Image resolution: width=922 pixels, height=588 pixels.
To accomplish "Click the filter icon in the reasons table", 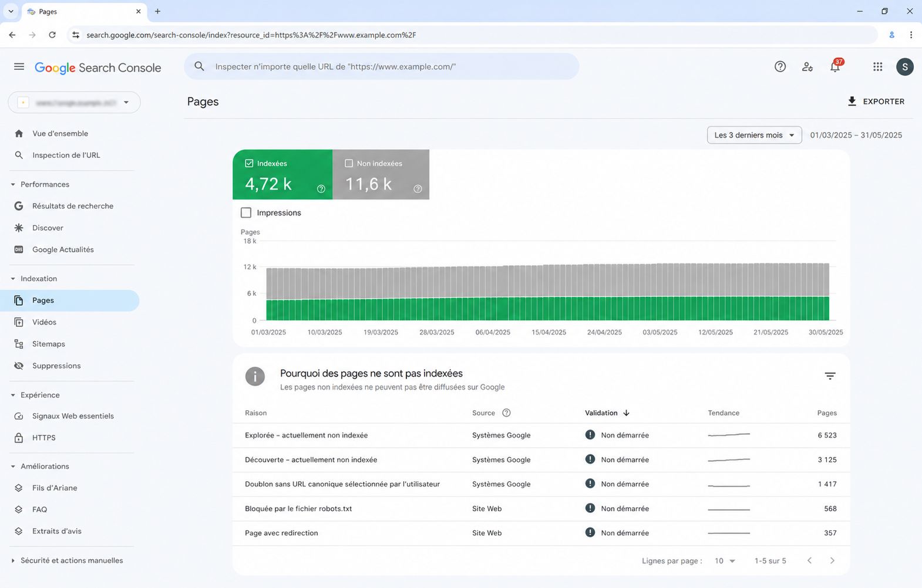I will click(830, 376).
